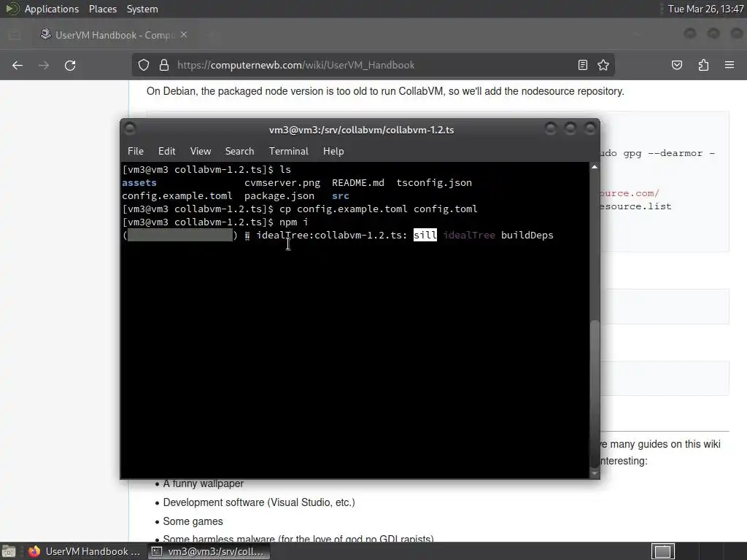
Task: Click 'buildDeps' in npm output
Action: pos(527,236)
